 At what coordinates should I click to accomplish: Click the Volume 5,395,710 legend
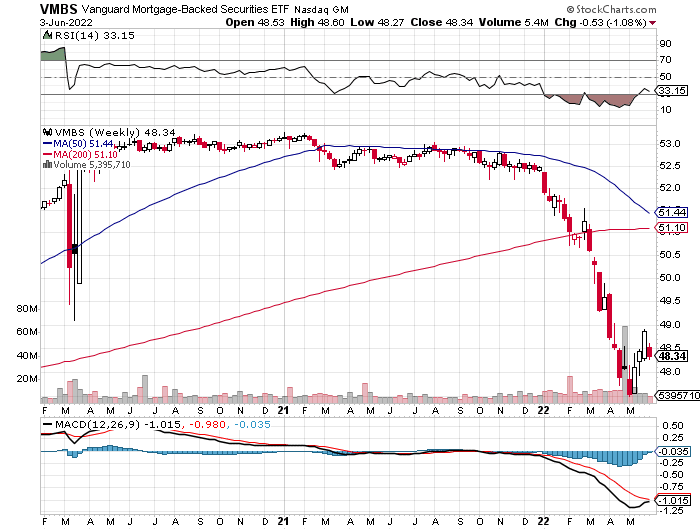(92, 165)
